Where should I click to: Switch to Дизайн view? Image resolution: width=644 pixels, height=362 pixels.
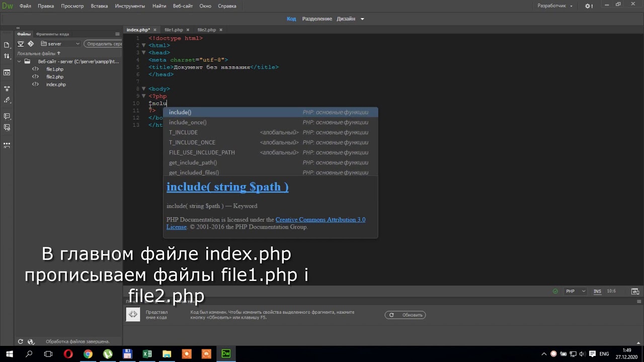tap(346, 19)
